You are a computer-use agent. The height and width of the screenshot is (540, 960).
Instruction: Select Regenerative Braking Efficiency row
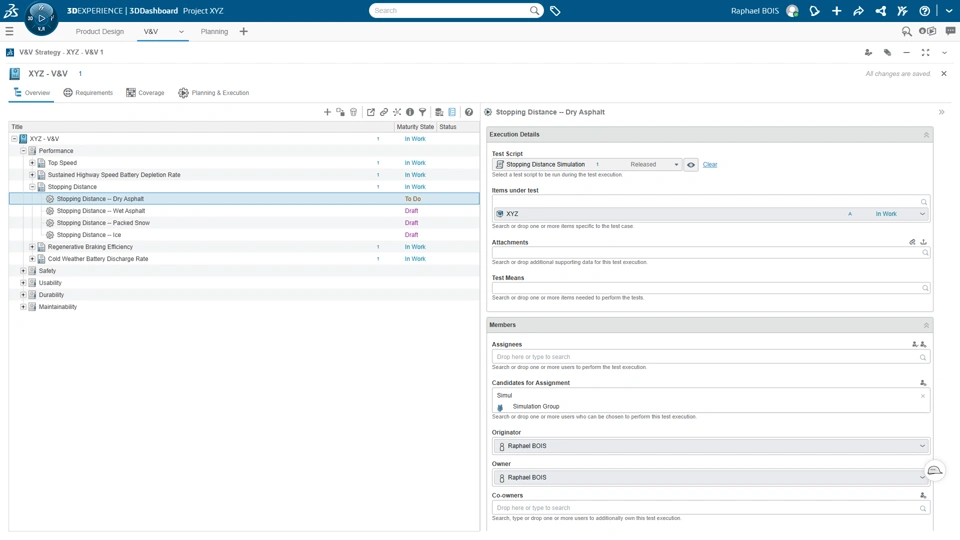pos(244,247)
